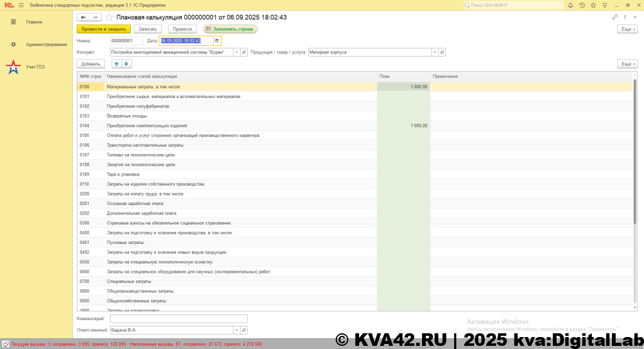The image size is (644, 349).
Task: Add document to favorites with star icon
Action: [x=109, y=17]
